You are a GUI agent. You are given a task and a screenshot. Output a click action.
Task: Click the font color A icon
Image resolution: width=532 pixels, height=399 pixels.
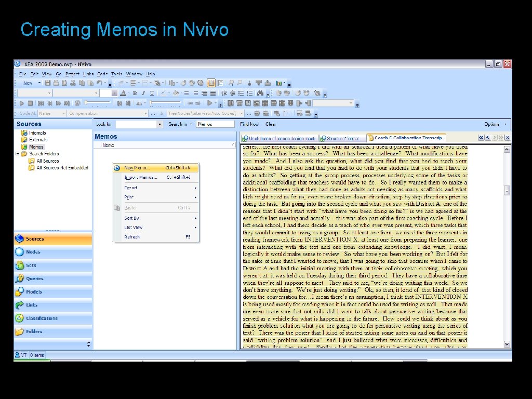tap(123, 93)
